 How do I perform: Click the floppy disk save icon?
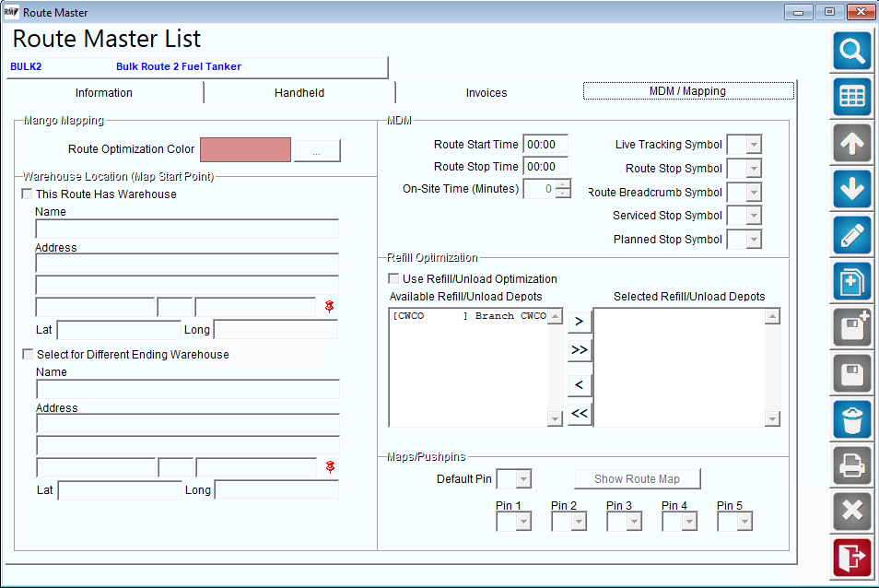[852, 373]
